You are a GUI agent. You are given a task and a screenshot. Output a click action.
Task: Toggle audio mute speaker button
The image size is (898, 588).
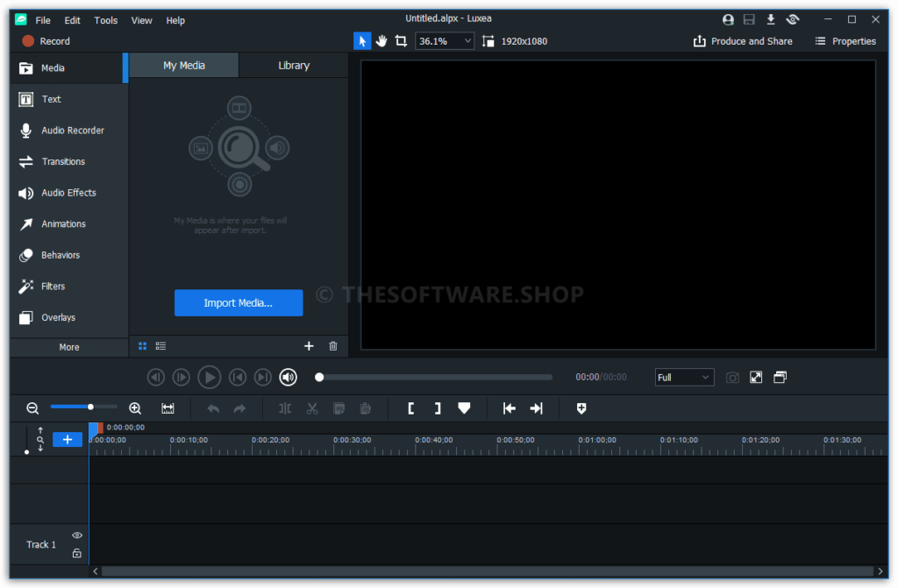pos(288,378)
